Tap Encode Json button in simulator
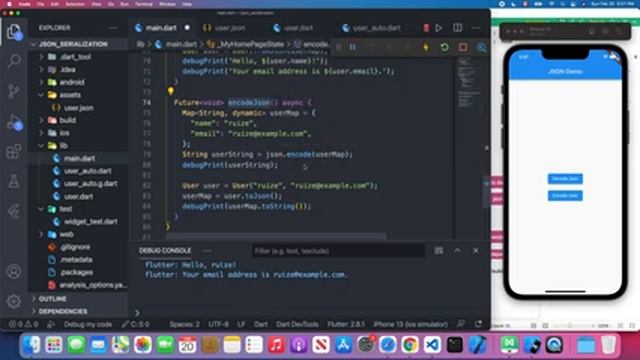640x360 pixels. click(565, 196)
